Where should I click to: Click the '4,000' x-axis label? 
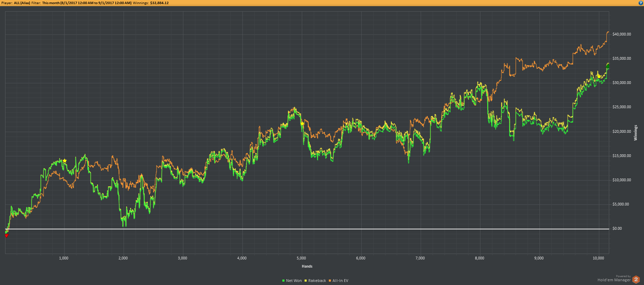click(x=242, y=258)
